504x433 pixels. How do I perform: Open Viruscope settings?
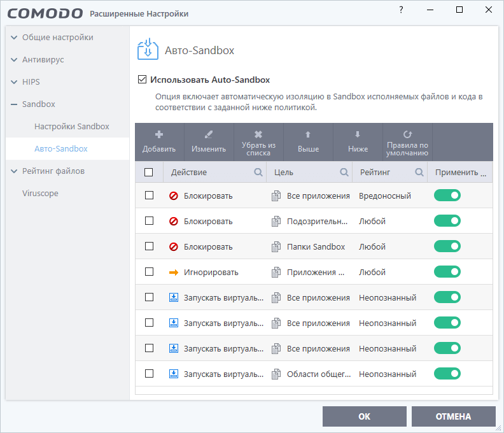40,194
